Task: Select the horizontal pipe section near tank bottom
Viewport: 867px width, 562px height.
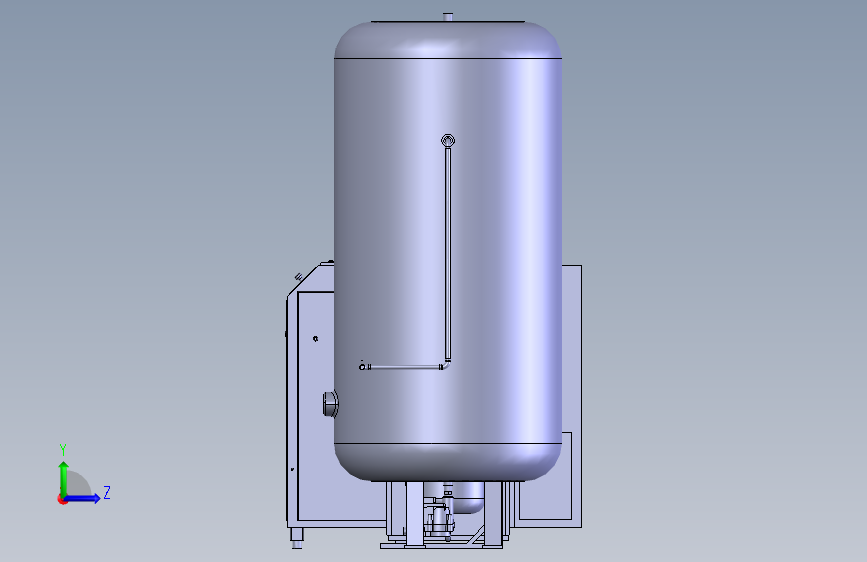Action: point(405,367)
